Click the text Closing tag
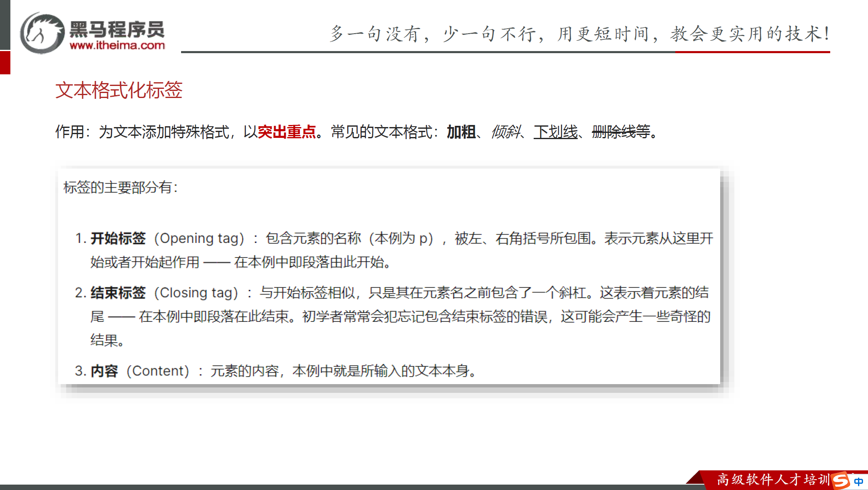Image resolution: width=868 pixels, height=490 pixels. pyautogui.click(x=196, y=293)
